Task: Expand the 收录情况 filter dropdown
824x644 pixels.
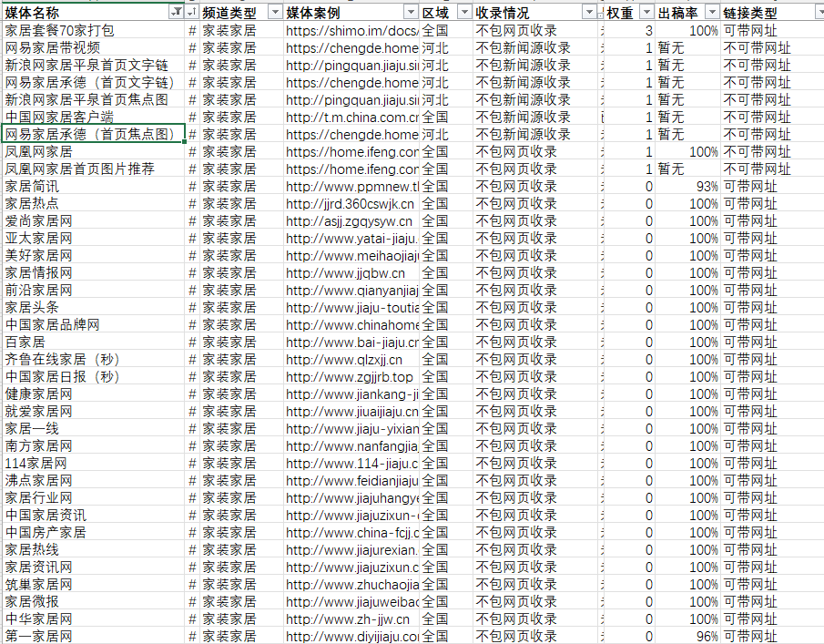Action: point(591,13)
